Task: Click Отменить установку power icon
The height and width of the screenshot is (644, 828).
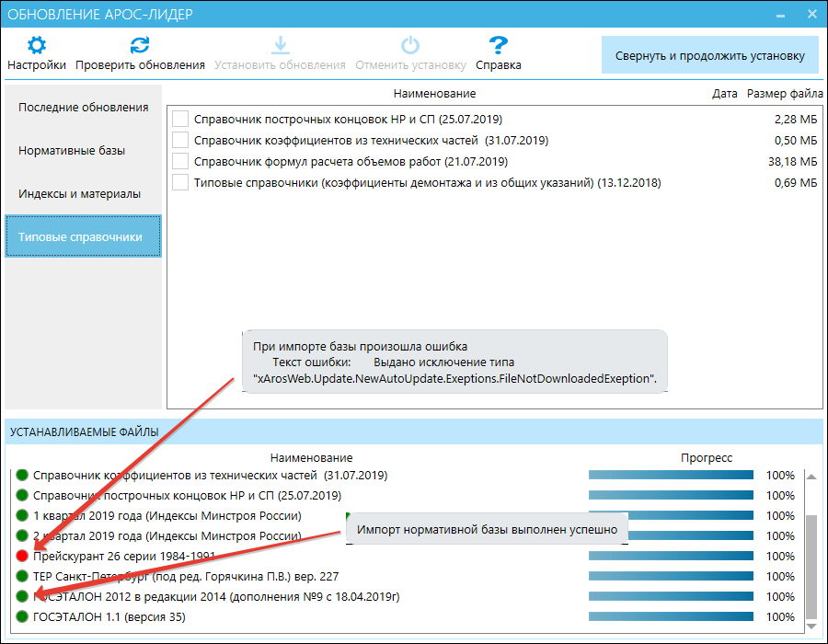Action: [x=410, y=45]
